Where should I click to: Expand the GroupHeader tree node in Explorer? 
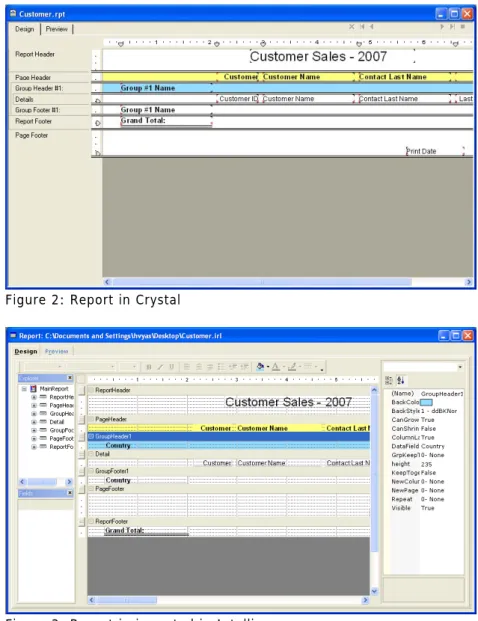[x=34, y=414]
